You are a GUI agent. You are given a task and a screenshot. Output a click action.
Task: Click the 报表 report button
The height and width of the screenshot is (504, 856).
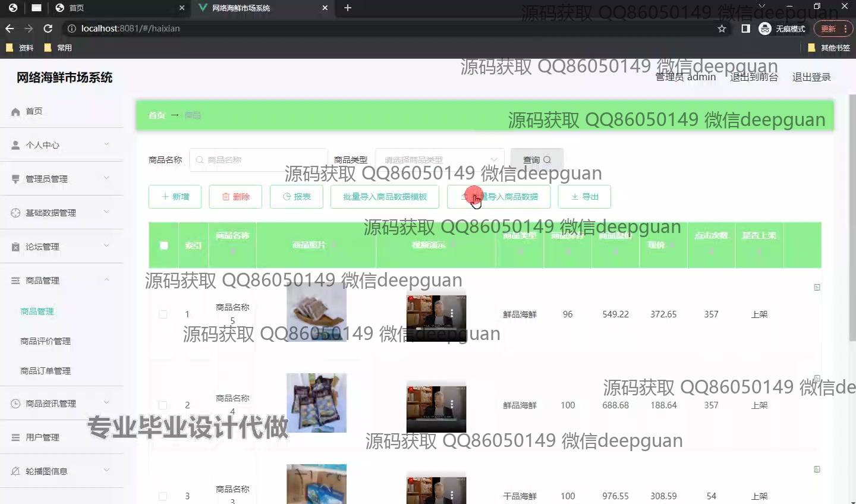pyautogui.click(x=296, y=197)
